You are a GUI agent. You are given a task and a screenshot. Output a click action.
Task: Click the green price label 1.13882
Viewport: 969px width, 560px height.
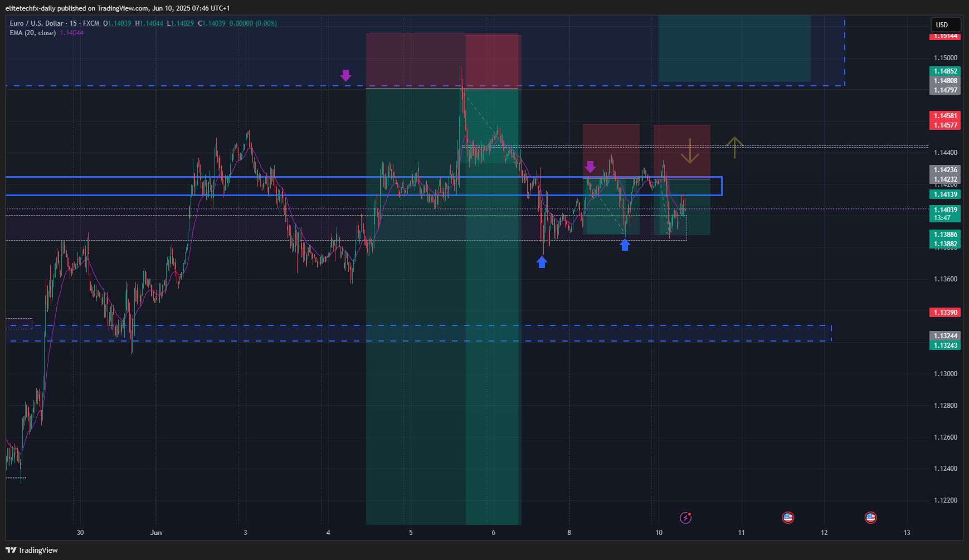pos(945,244)
